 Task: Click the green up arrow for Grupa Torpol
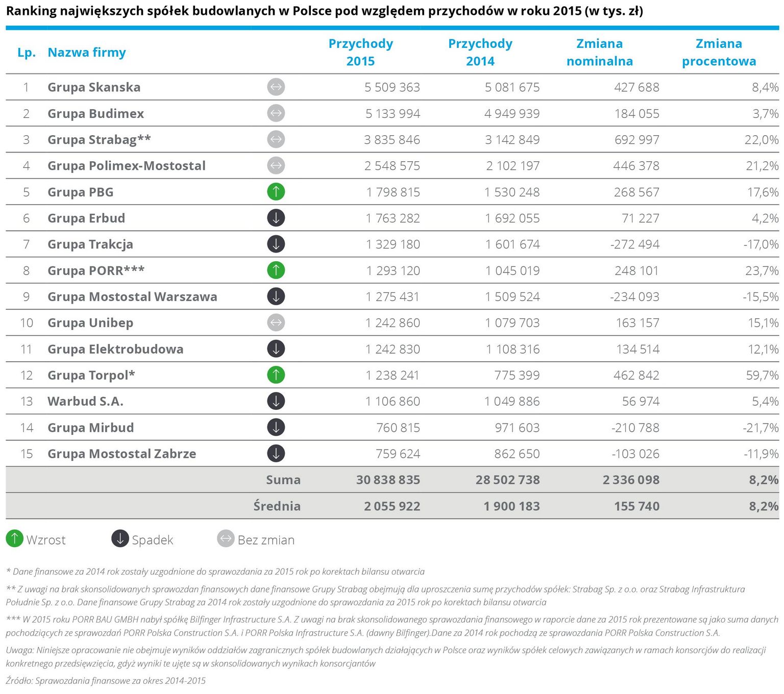(276, 375)
